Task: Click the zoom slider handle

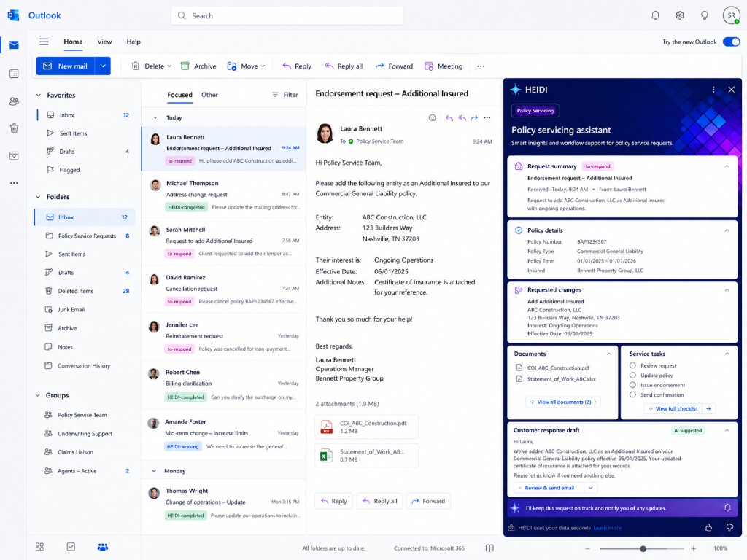Action: tap(643, 548)
